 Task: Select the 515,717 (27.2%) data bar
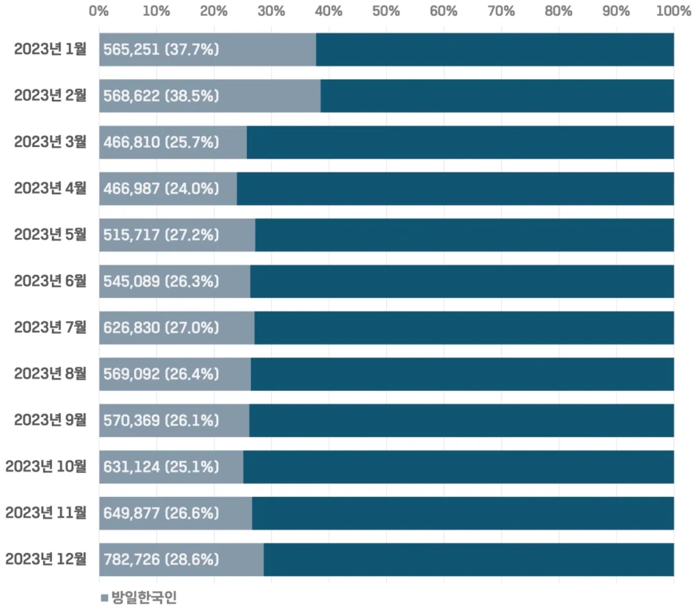pyautogui.click(x=177, y=235)
